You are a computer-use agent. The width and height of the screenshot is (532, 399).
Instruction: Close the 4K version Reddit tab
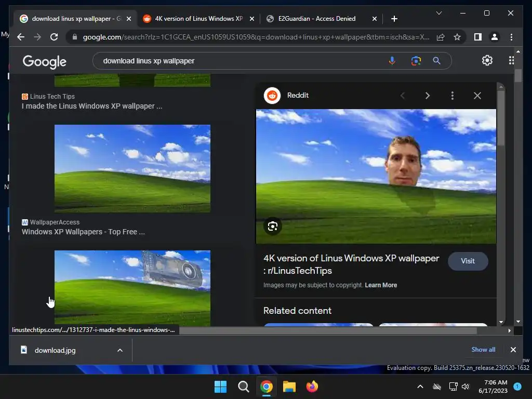(252, 19)
